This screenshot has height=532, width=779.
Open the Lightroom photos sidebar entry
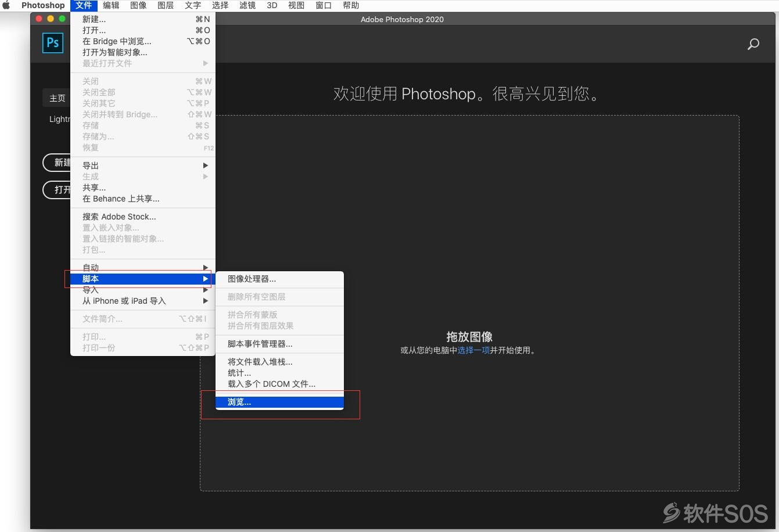pyautogui.click(x=59, y=119)
